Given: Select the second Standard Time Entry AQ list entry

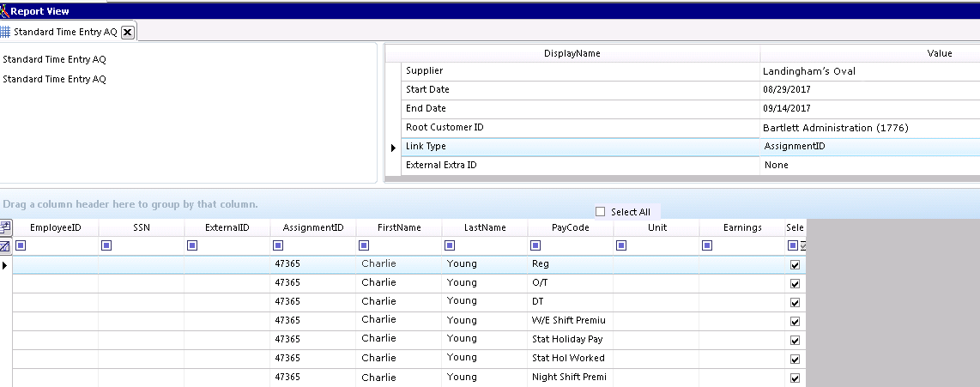Looking at the screenshot, I should click(54, 79).
